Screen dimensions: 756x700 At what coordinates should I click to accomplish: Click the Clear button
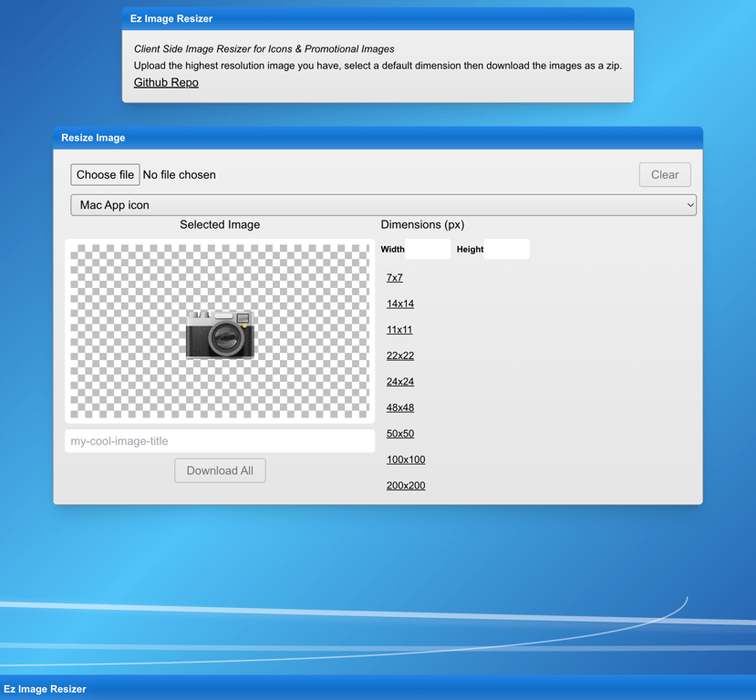click(x=665, y=174)
